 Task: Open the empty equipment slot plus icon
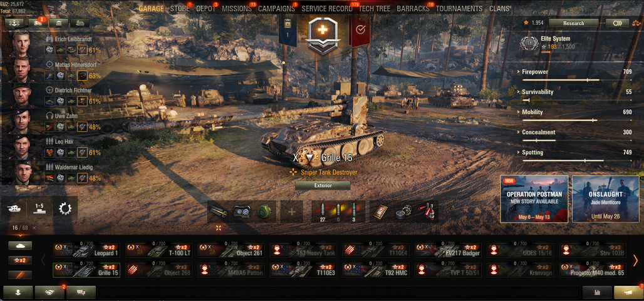pos(292,212)
